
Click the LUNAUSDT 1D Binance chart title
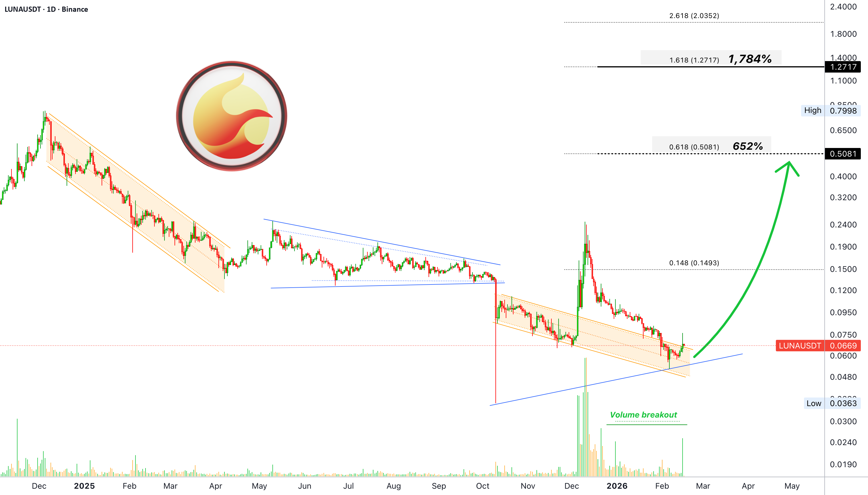click(46, 9)
